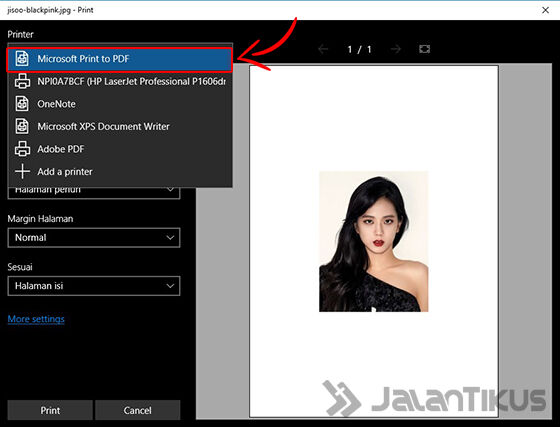Click the plus icon beside Add a printer

click(x=22, y=171)
